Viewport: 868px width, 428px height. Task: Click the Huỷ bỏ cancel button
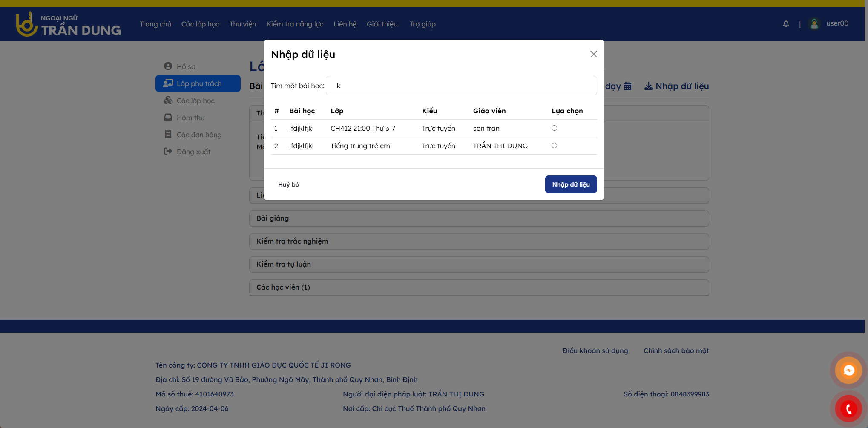(289, 184)
